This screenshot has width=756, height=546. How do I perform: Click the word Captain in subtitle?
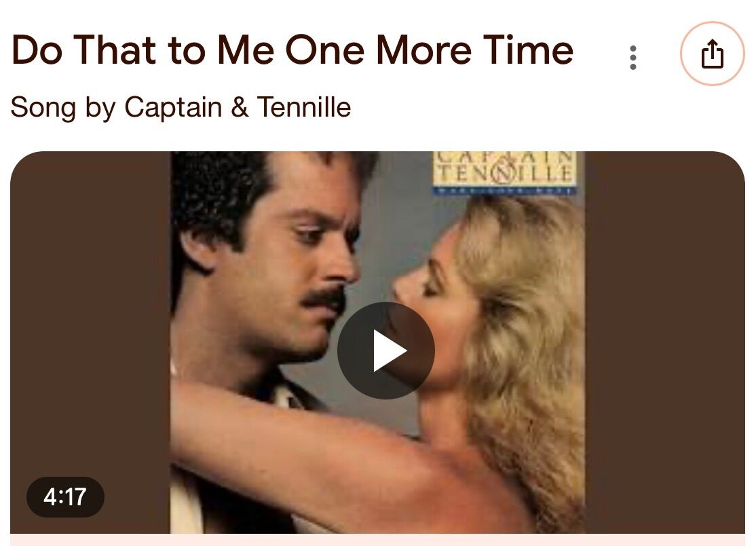pyautogui.click(x=173, y=107)
